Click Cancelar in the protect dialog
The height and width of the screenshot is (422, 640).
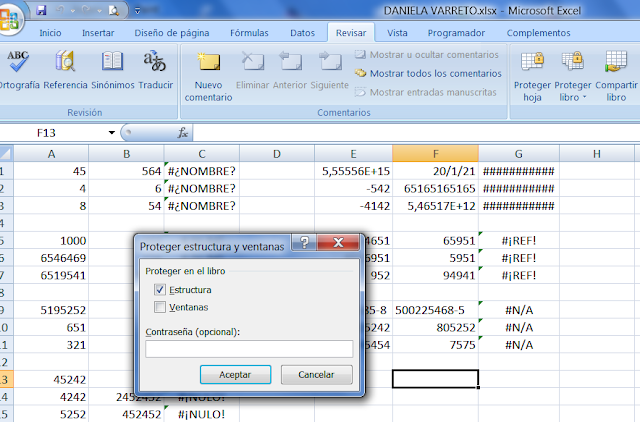pyautogui.click(x=316, y=375)
